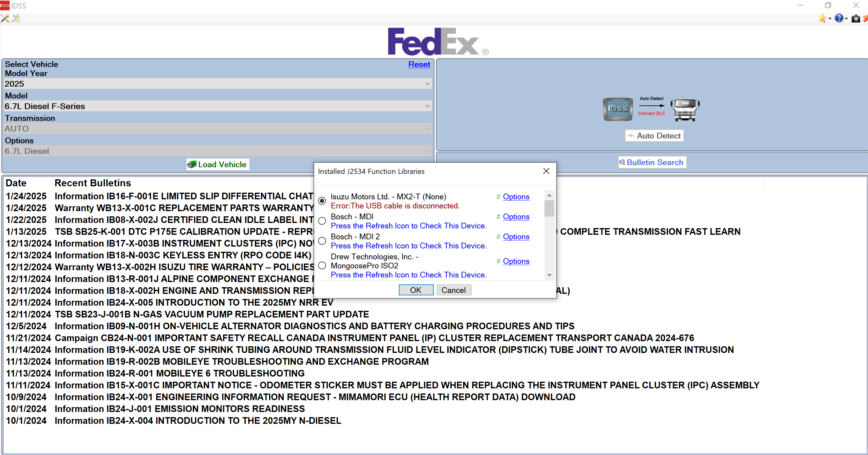Open bulletin WB13-X-001C Replacement Parts Warranty

tap(184, 208)
